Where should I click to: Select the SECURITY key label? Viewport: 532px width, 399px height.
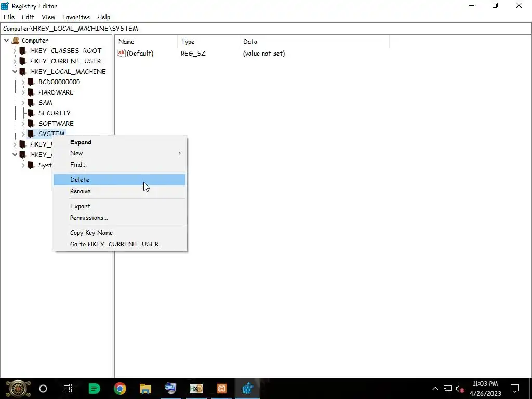pyautogui.click(x=54, y=113)
